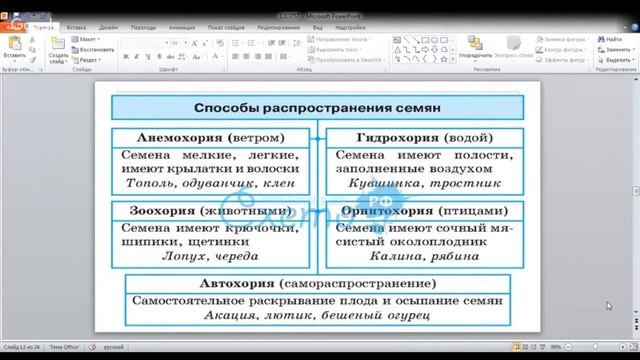Align text right in paragraph group
The width and height of the screenshot is (640, 360).
click(x=258, y=56)
